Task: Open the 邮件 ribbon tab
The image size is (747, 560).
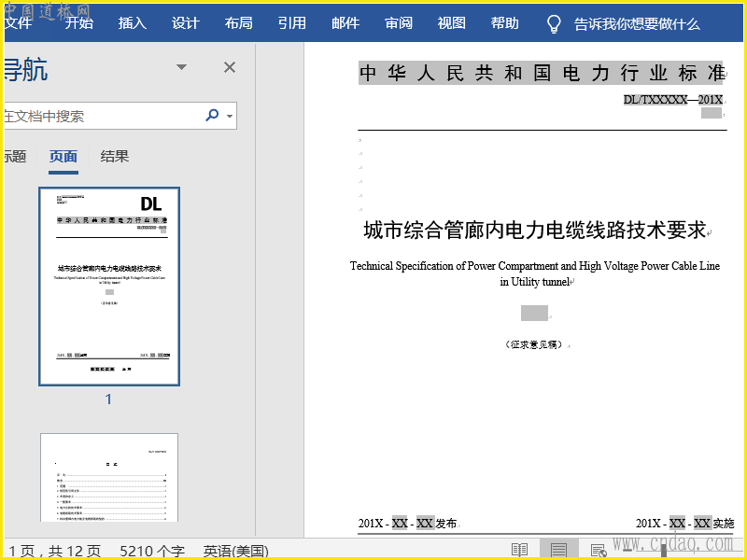Action: (345, 22)
